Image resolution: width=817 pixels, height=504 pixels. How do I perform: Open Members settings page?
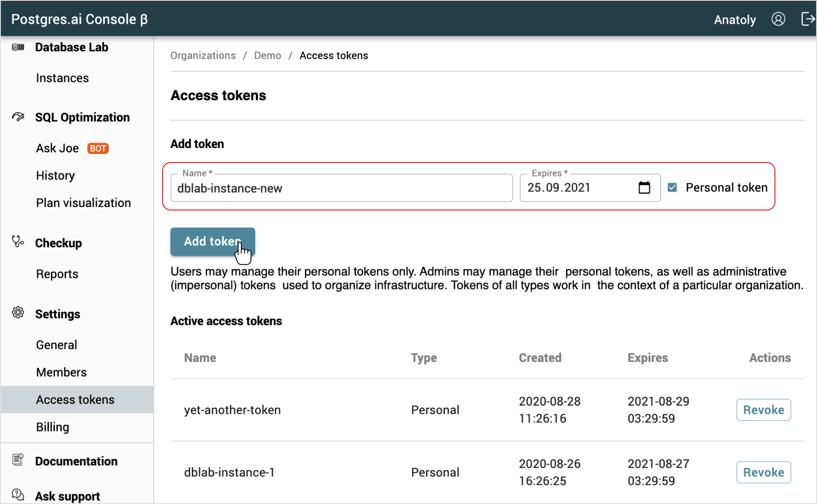click(61, 372)
